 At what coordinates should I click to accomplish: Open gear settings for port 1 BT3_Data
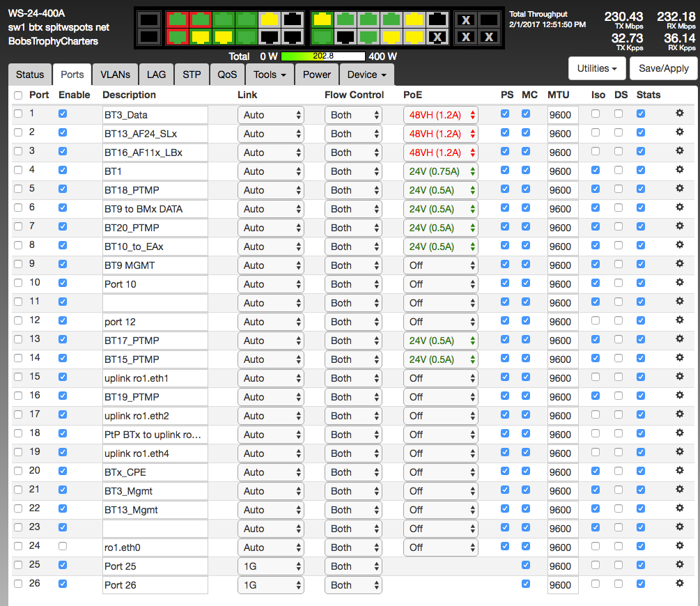(x=680, y=114)
